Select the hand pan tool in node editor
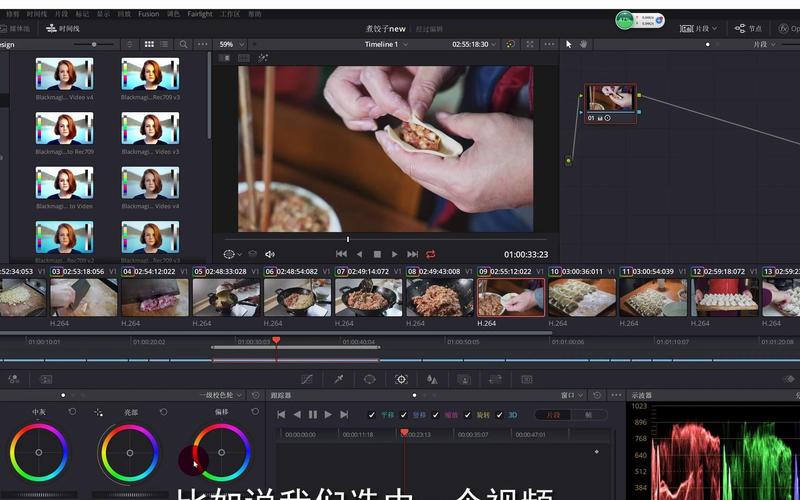800x500 pixels. [584, 44]
